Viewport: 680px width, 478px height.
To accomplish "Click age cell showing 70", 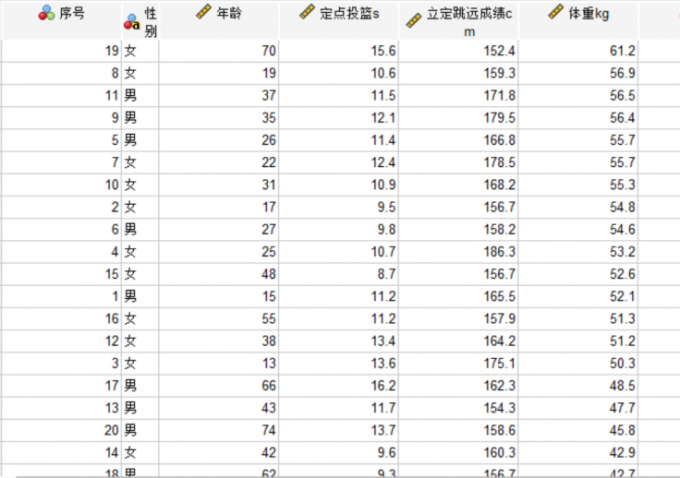I will click(x=219, y=51).
